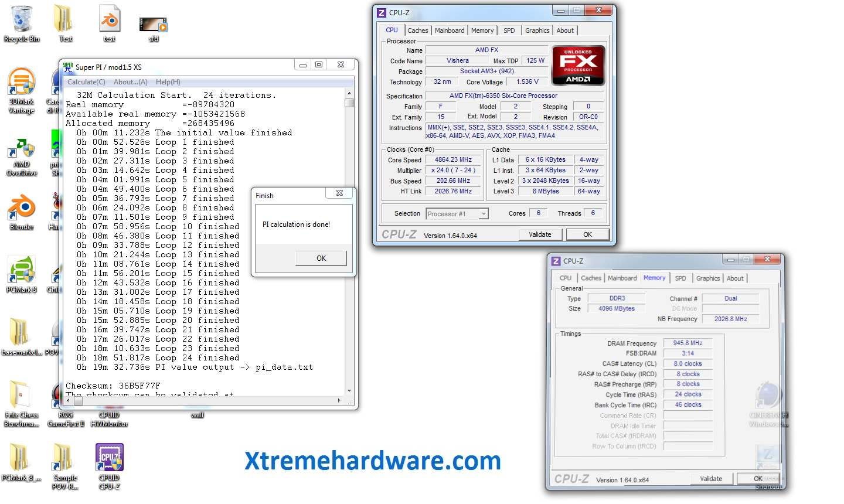Click Validate in CPU-Z Memory window
The height and width of the screenshot is (504, 844).
pos(711,479)
